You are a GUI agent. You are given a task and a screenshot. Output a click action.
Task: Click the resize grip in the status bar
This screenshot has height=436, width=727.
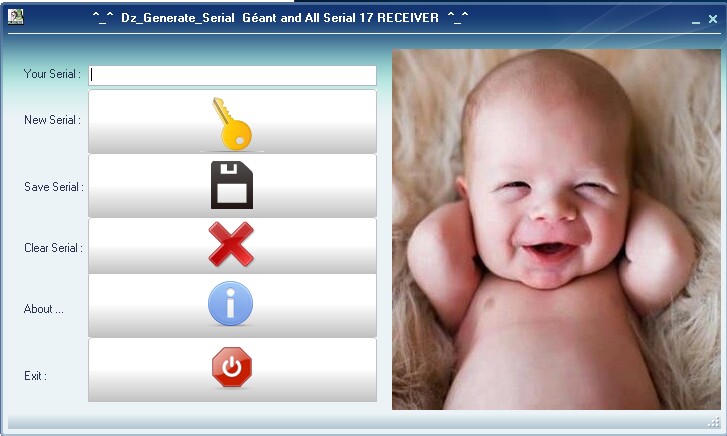(714, 421)
